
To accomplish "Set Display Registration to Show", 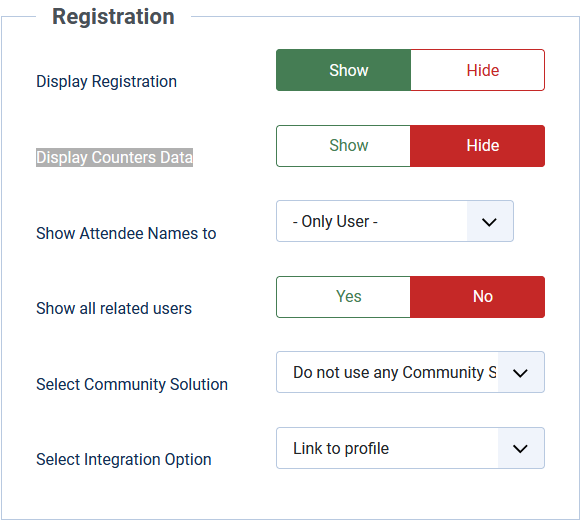I will [x=343, y=70].
